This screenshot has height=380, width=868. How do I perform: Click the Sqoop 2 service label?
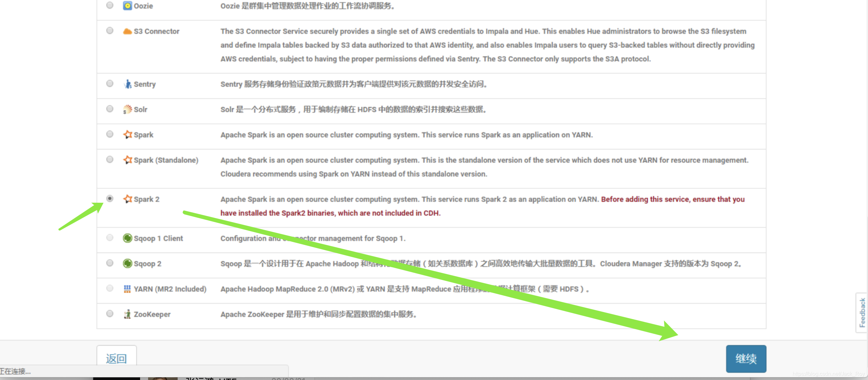pos(147,264)
